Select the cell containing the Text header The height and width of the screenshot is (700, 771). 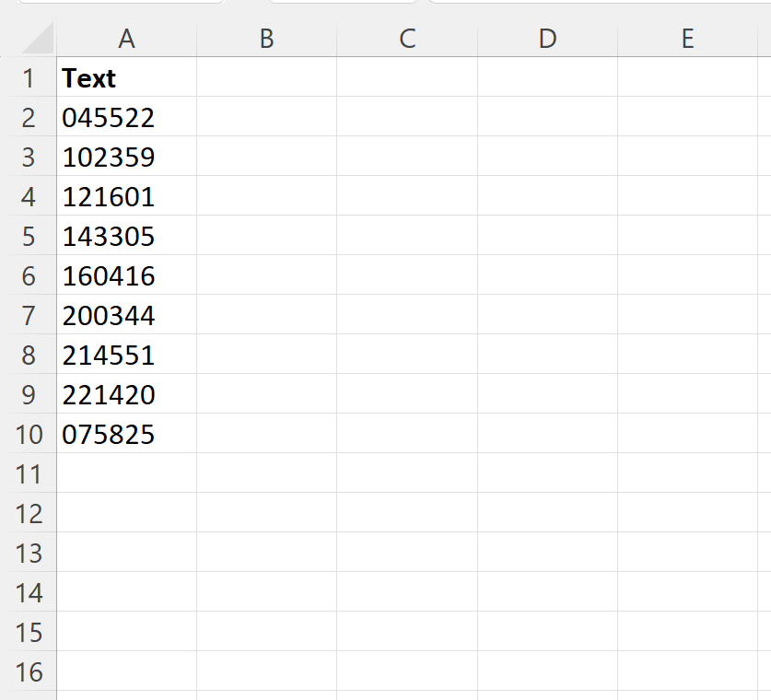click(126, 78)
